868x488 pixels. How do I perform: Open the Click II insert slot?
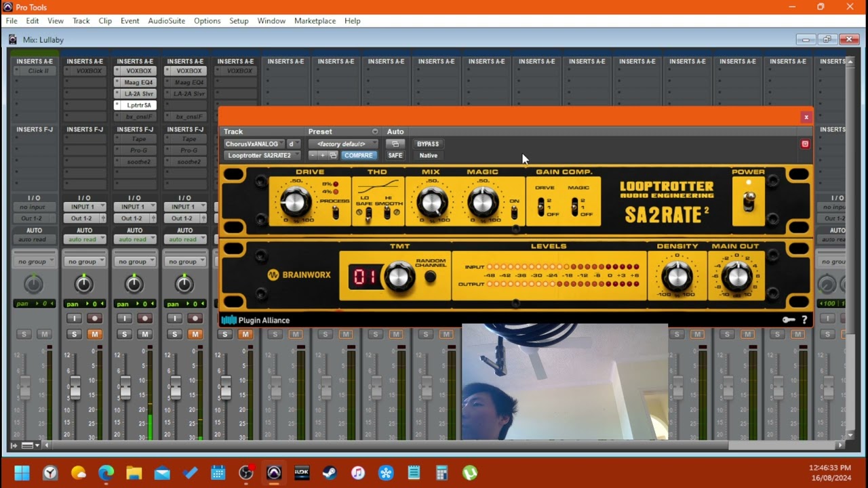(35, 71)
